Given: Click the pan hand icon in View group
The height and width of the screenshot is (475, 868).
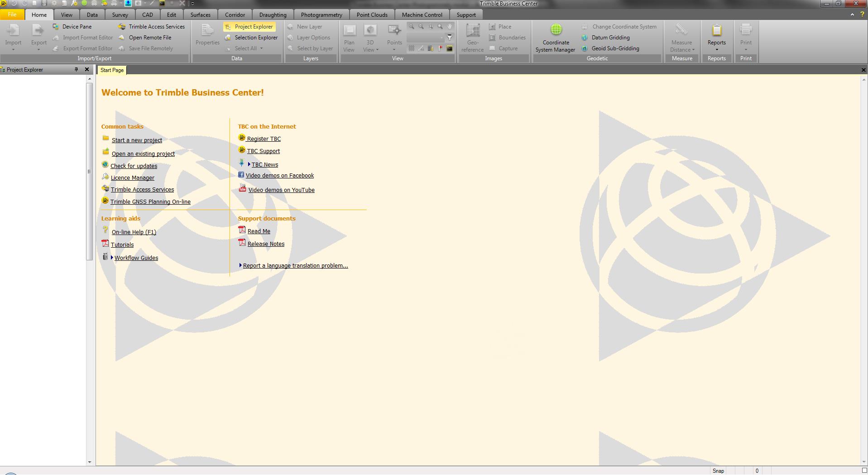Looking at the screenshot, I should click(x=450, y=26).
